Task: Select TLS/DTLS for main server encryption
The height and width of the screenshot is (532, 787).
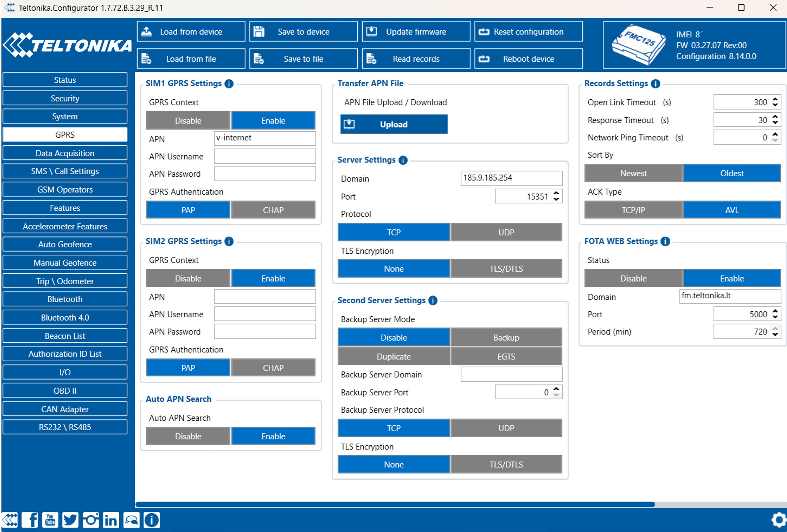Action: pos(506,269)
